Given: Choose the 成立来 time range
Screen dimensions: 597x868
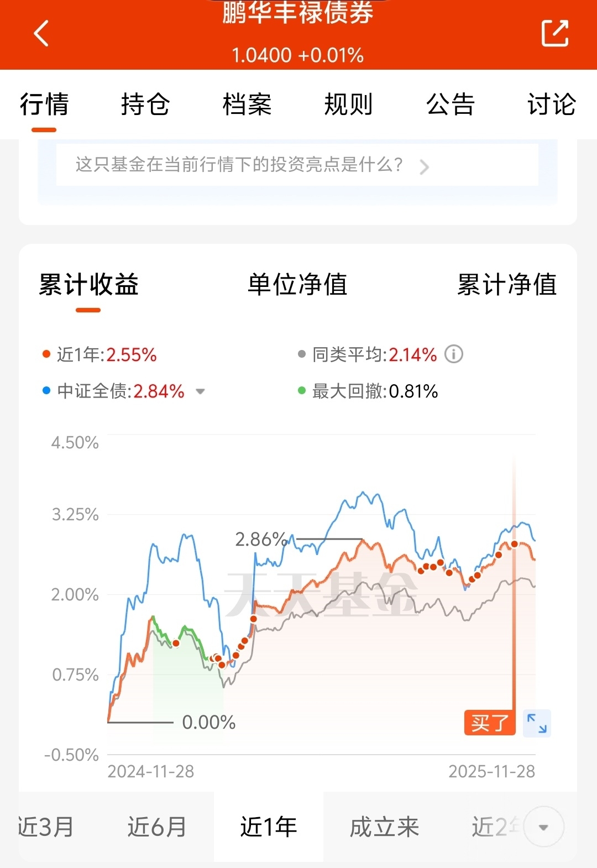Looking at the screenshot, I should (385, 827).
